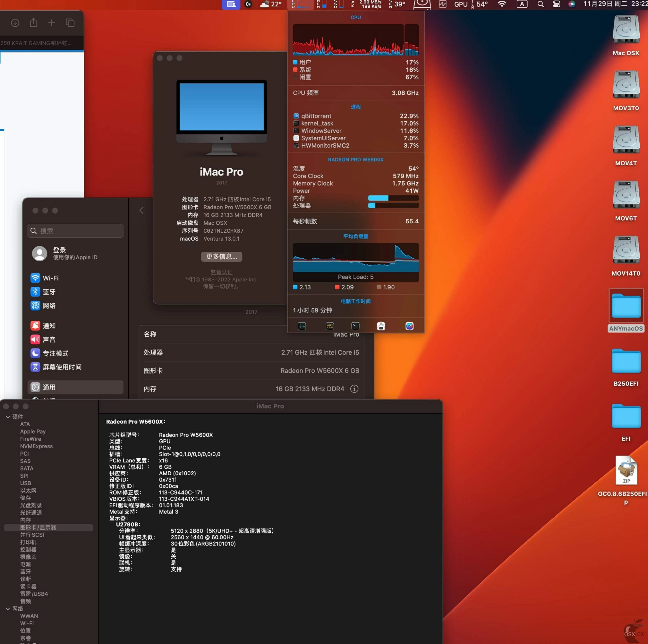Open iStat Menus app icon in popup
This screenshot has width=648, height=644.
[409, 326]
